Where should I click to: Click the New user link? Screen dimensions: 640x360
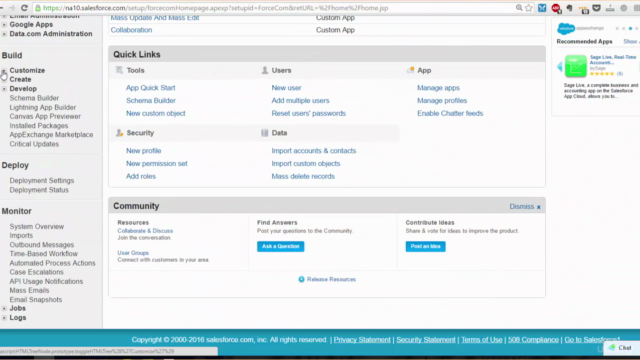coord(287,88)
